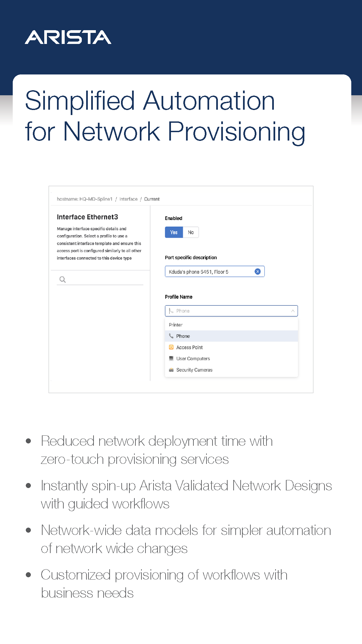Image resolution: width=362 pixels, height=644 pixels.
Task: Set Enabled to Yes
Action: click(x=174, y=232)
